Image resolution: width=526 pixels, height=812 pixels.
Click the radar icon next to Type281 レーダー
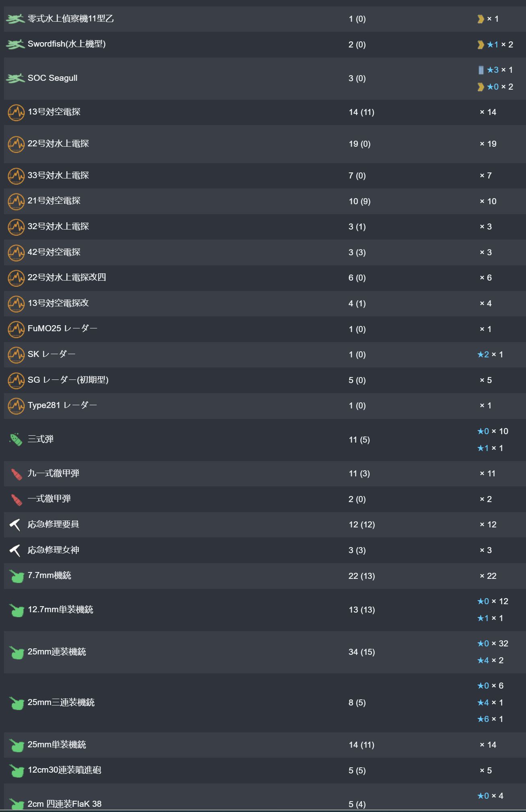16,406
